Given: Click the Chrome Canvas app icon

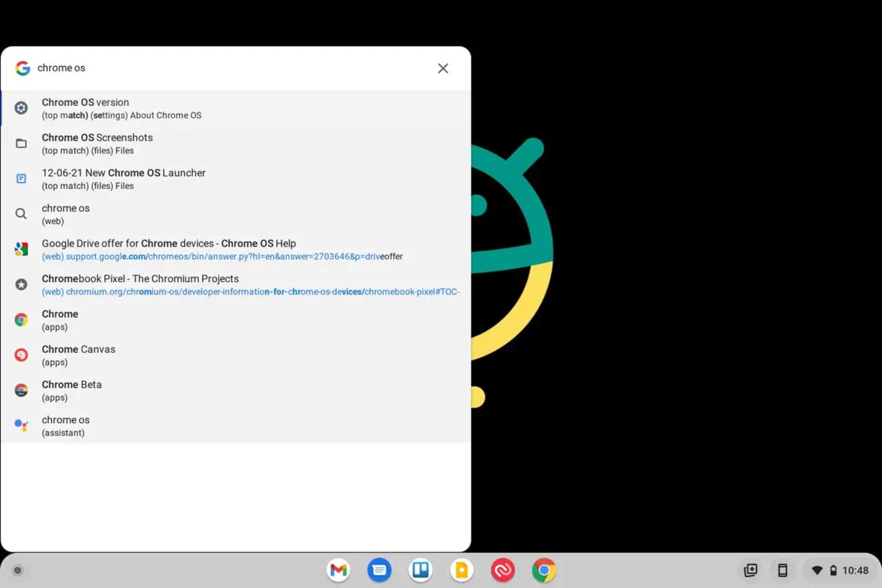Looking at the screenshot, I should tap(21, 355).
